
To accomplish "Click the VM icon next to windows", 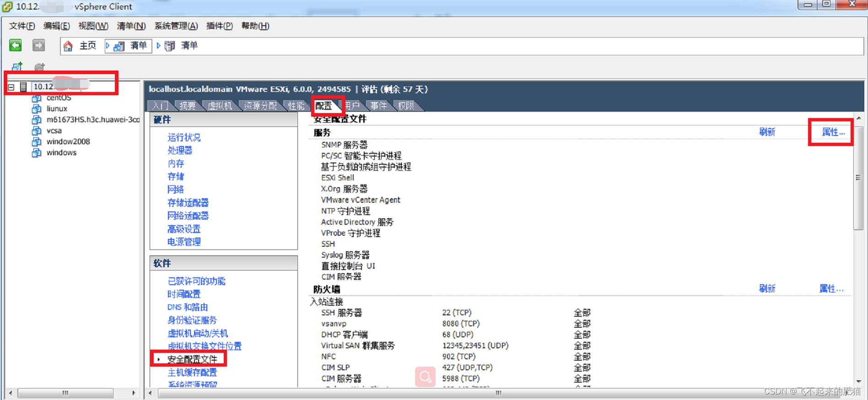I will (37, 153).
